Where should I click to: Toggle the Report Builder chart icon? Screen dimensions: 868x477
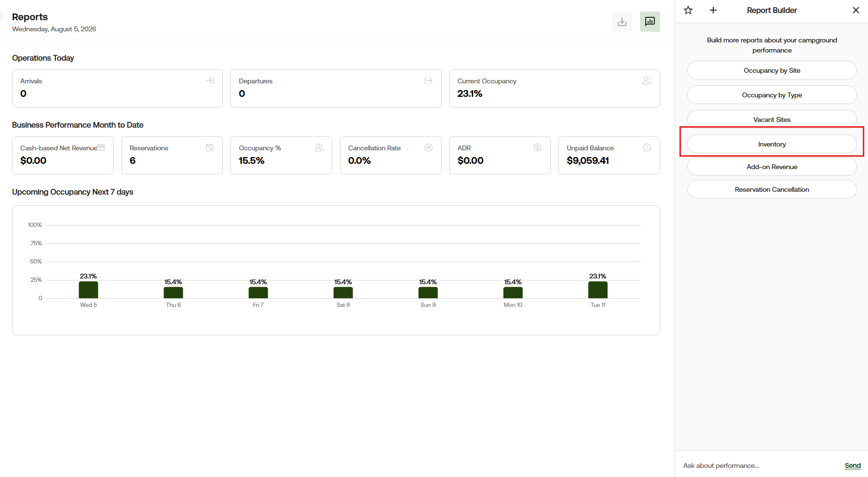(x=650, y=22)
